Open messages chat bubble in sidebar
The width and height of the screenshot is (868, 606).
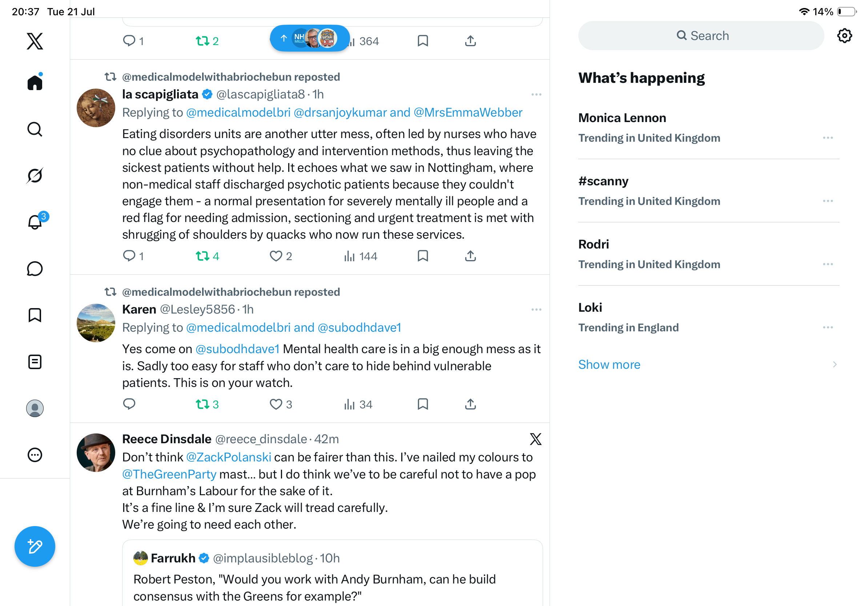(35, 268)
